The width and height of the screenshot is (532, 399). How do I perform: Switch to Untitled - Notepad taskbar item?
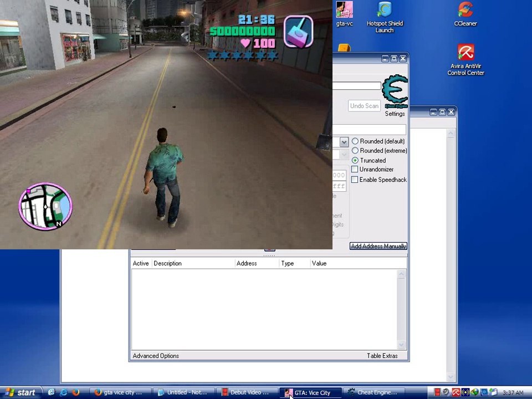click(184, 392)
